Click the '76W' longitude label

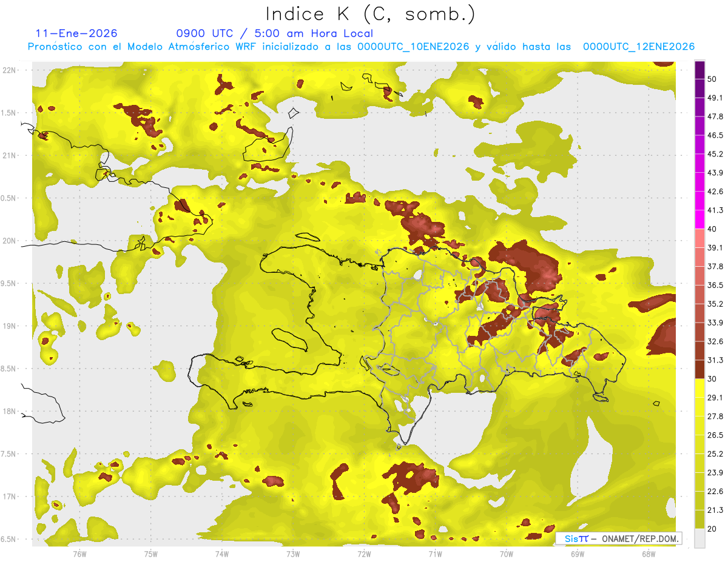[x=79, y=554]
